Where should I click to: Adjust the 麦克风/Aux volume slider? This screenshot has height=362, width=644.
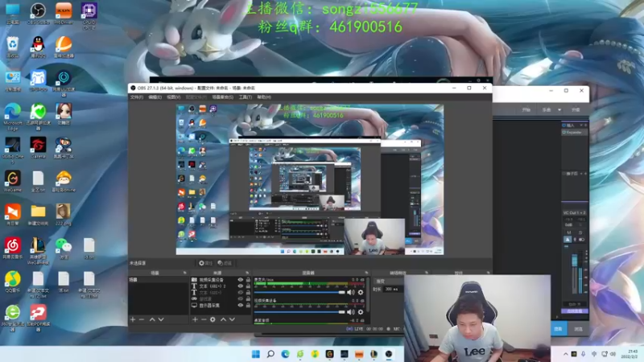pos(299,292)
